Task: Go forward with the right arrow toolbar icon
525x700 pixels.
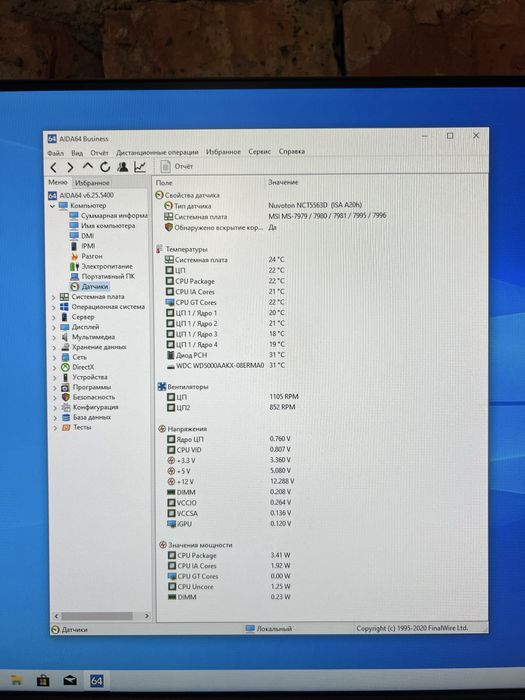Action: click(70, 167)
